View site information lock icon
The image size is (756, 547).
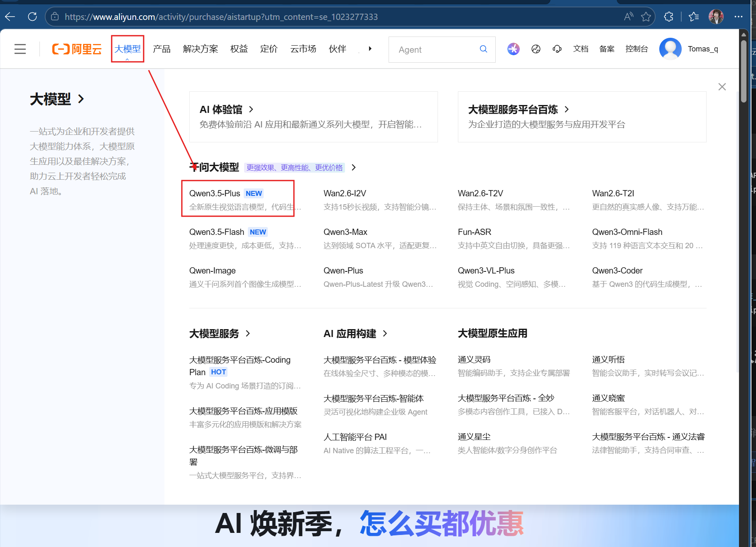[55, 17]
